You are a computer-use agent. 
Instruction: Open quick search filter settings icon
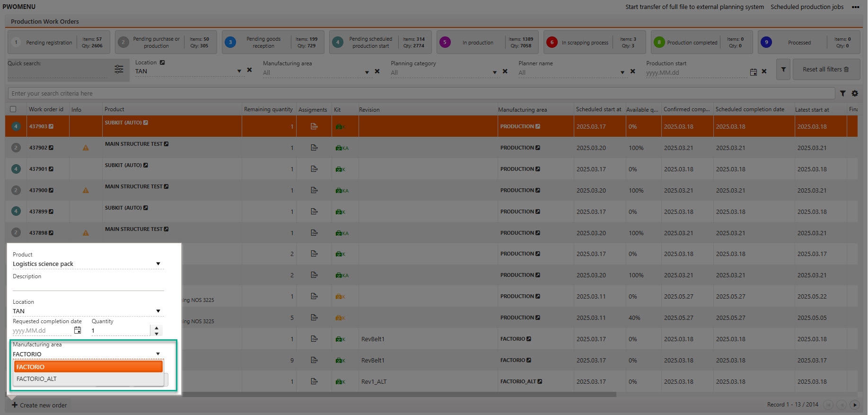(119, 69)
